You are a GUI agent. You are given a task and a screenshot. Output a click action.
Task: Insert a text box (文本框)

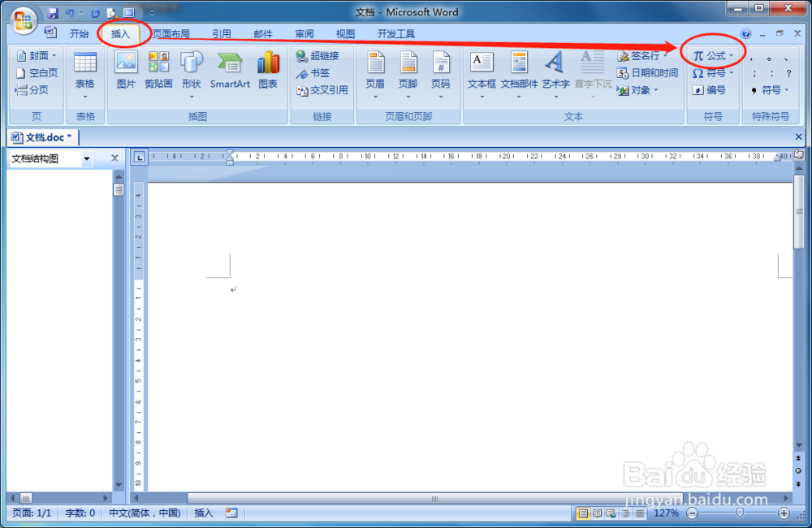point(482,76)
